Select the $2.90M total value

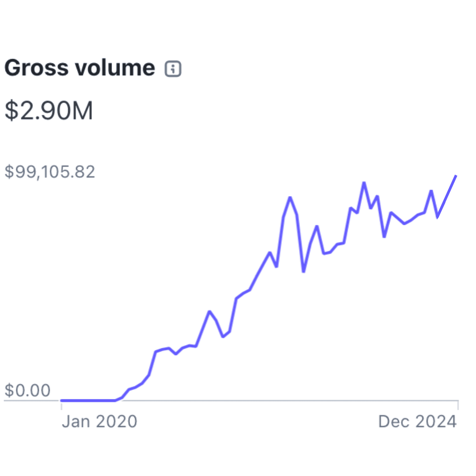click(49, 111)
